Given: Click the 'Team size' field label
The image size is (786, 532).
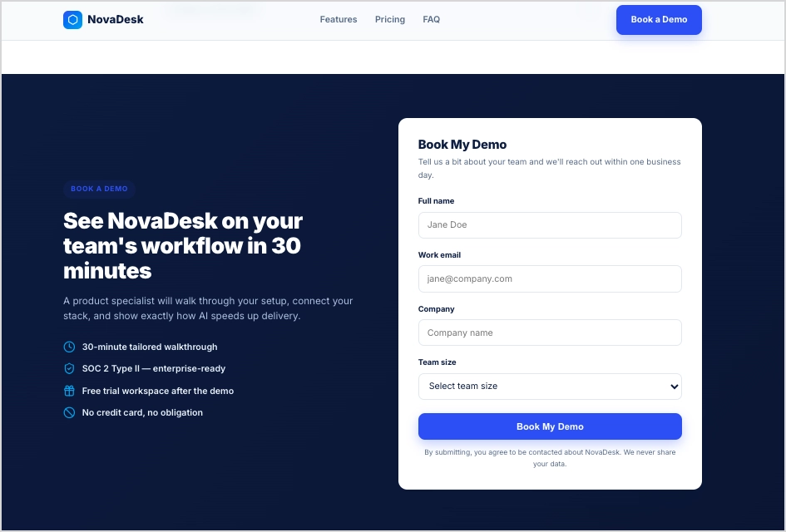Looking at the screenshot, I should point(437,362).
